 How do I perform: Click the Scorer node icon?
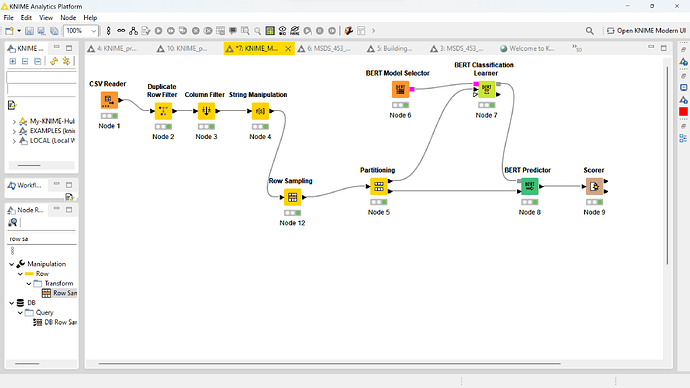tap(594, 187)
